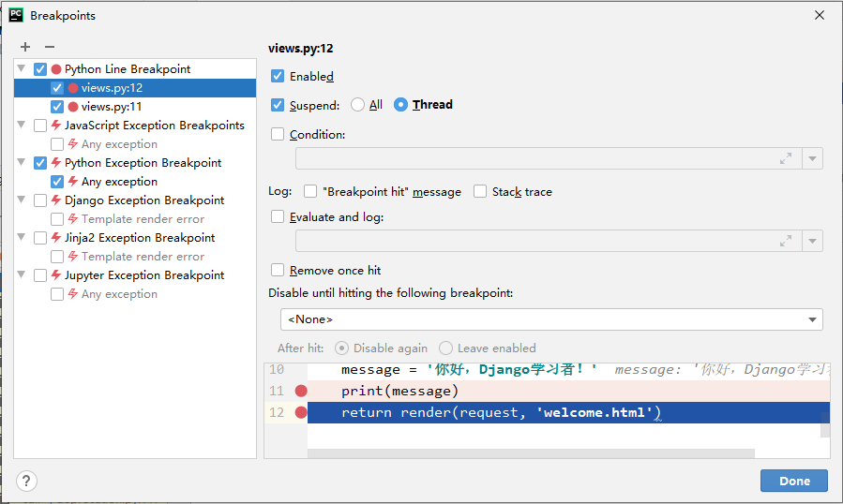Check Jinja2 Exception Breakpoint group checkbox
This screenshot has height=504, width=843.
point(40,238)
